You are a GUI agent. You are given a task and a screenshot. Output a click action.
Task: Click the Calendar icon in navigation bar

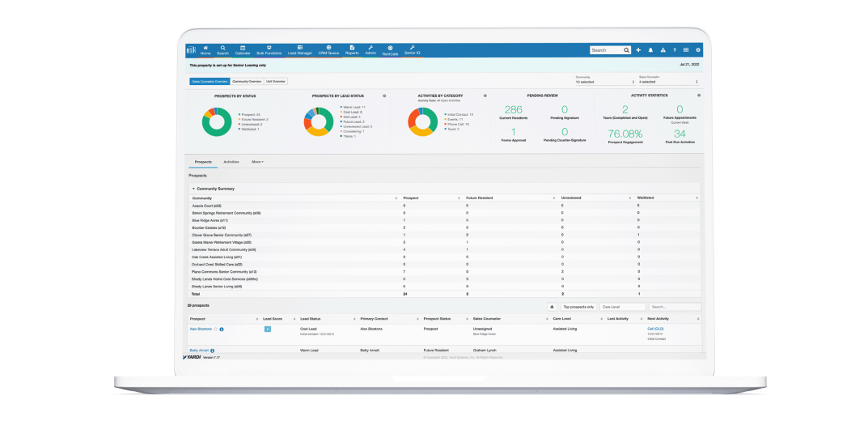point(243,49)
